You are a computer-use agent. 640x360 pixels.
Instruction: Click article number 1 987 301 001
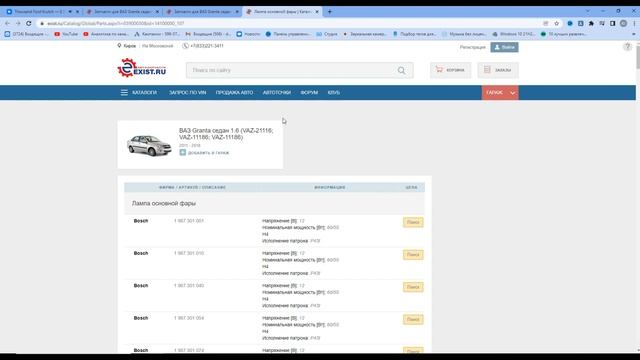pyautogui.click(x=189, y=221)
